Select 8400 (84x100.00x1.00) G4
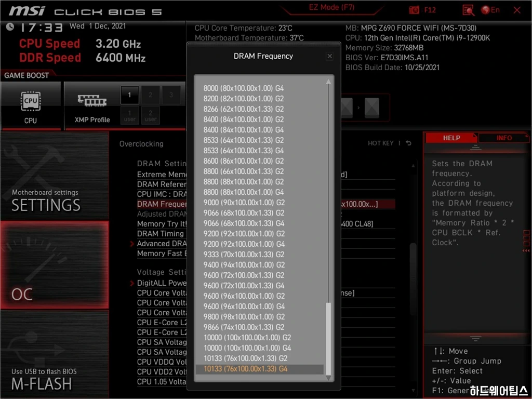 260,129
